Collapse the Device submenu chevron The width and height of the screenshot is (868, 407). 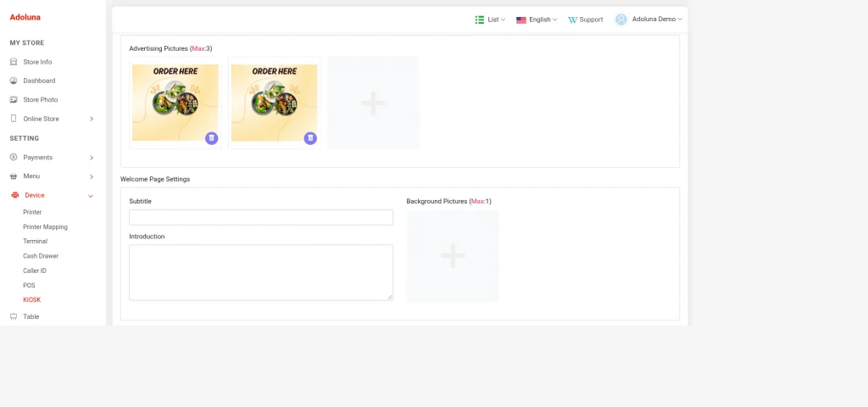coord(91,196)
